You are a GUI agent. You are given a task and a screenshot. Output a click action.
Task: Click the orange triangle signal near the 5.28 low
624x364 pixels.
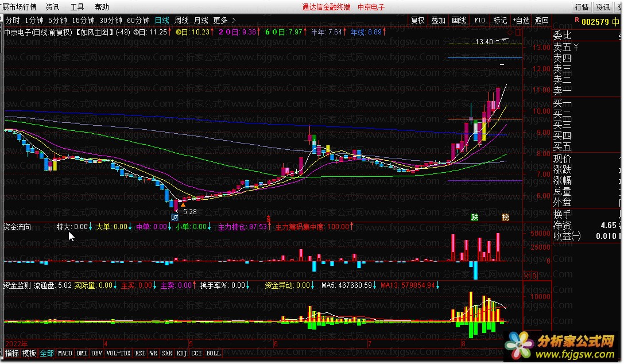183,204
